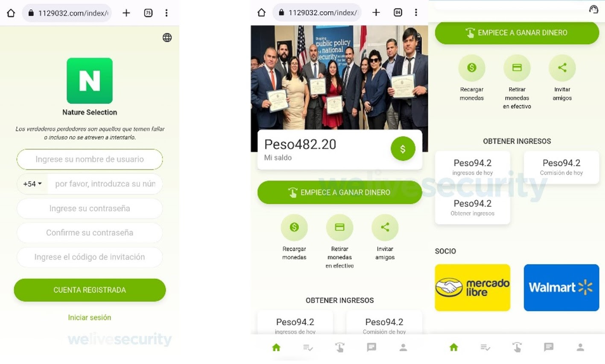Select the Invitar amigos share icon in middle screen
The image size is (605, 364).
pos(385,227)
